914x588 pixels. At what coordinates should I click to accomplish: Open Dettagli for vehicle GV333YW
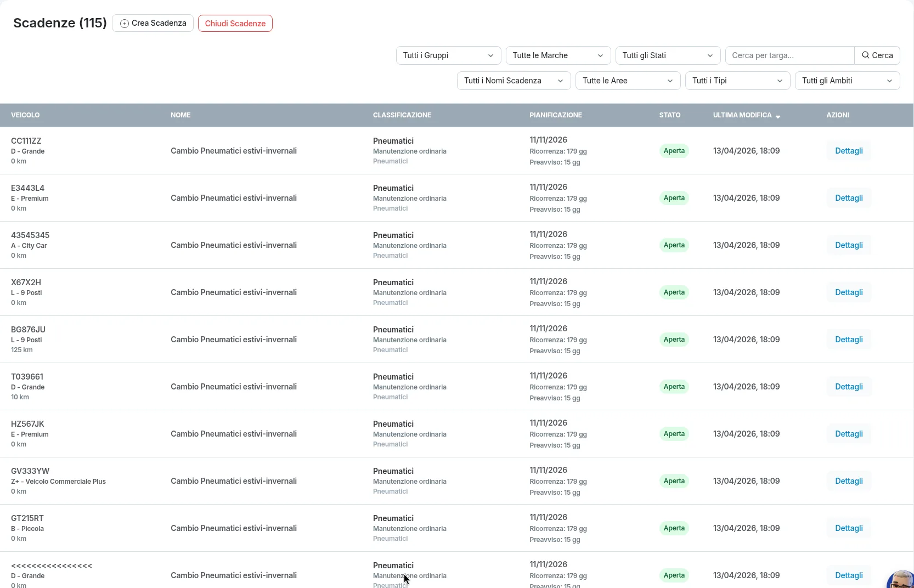849,481
